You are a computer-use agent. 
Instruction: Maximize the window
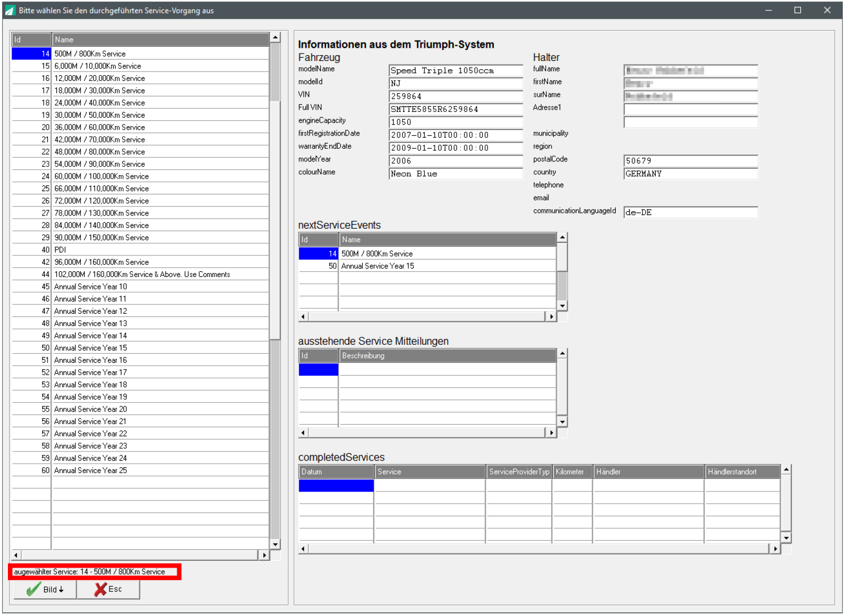coord(798,11)
